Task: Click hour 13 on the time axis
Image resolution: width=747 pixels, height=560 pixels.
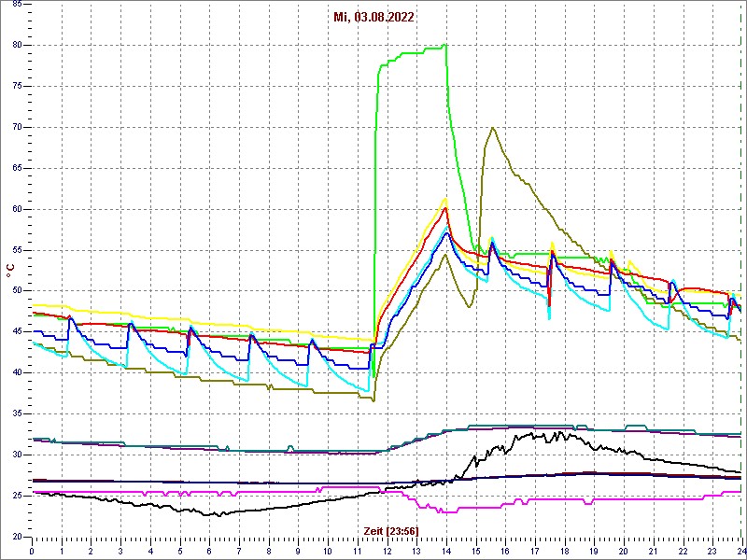Action: [x=416, y=552]
